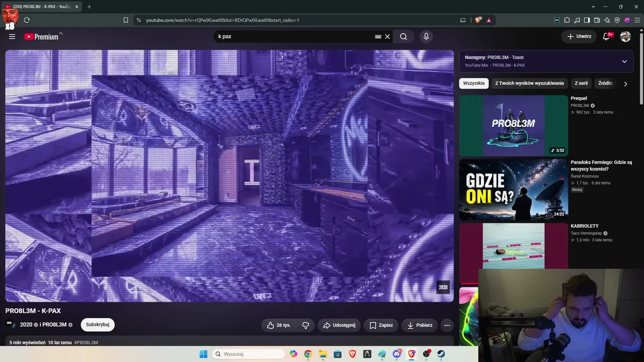This screenshot has width=644, height=362.
Task: Open OBS Studio from the taskbar
Action: coord(427,354)
